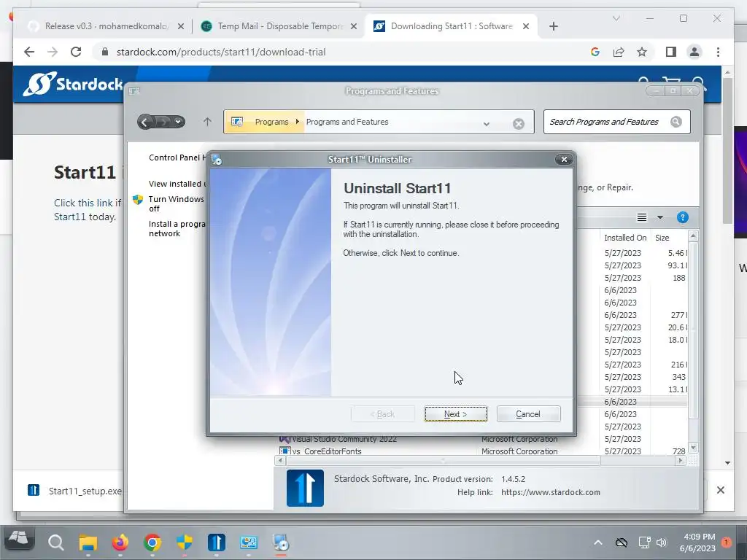Open the Chrome tab search chevron
Image resolution: width=747 pixels, height=560 pixels.
point(616,18)
